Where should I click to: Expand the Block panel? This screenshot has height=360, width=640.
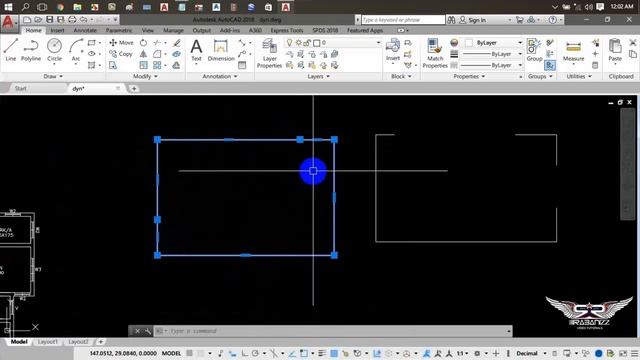coord(401,76)
